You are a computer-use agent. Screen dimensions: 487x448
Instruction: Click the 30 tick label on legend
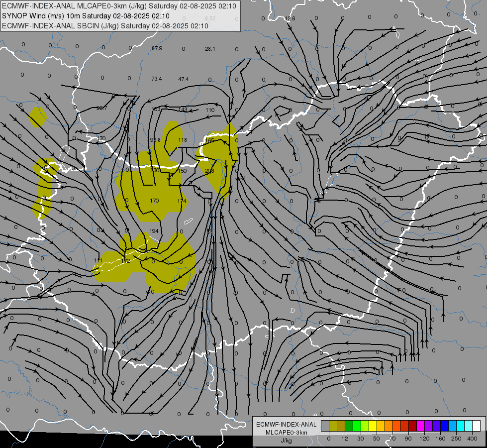pos(361,439)
